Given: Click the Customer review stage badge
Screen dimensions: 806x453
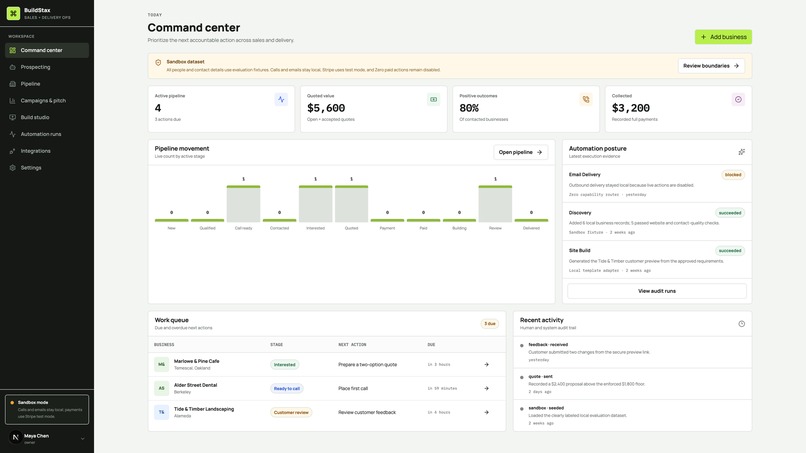Looking at the screenshot, I should (291, 412).
